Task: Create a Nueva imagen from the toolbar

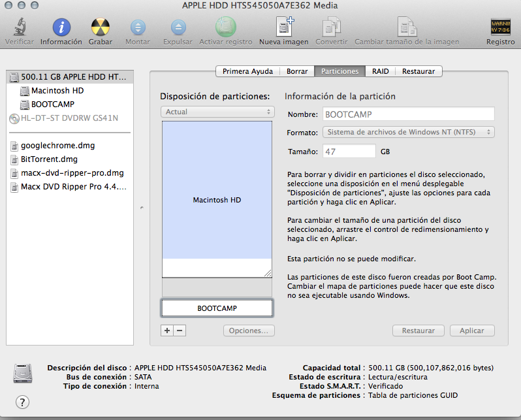Action: [x=285, y=27]
